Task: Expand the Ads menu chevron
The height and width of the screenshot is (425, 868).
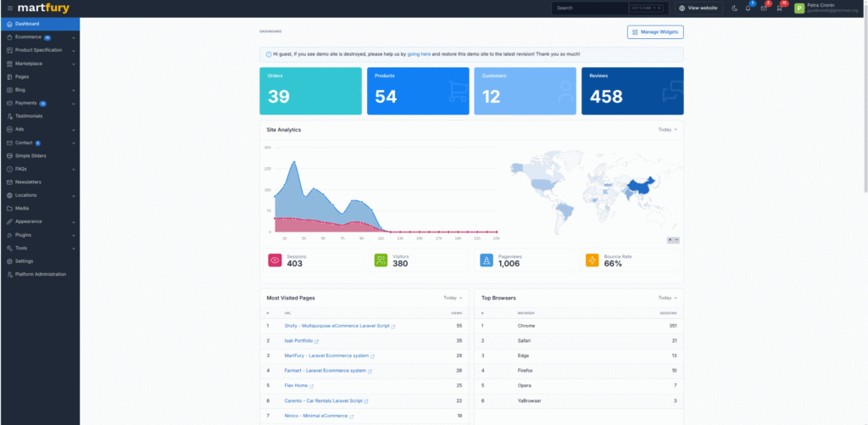Action: [74, 129]
